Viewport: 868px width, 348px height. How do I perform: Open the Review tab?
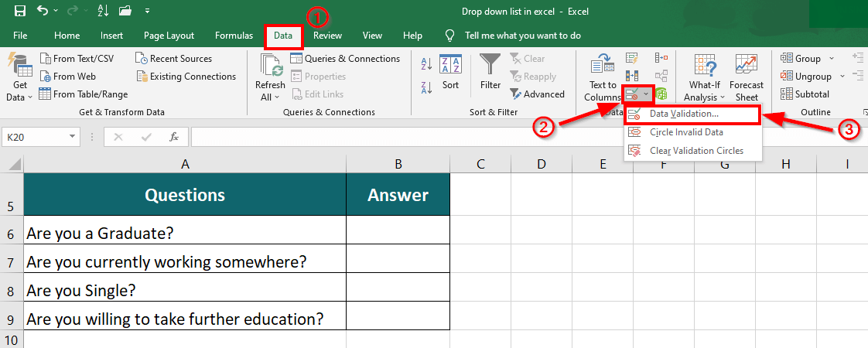point(328,36)
